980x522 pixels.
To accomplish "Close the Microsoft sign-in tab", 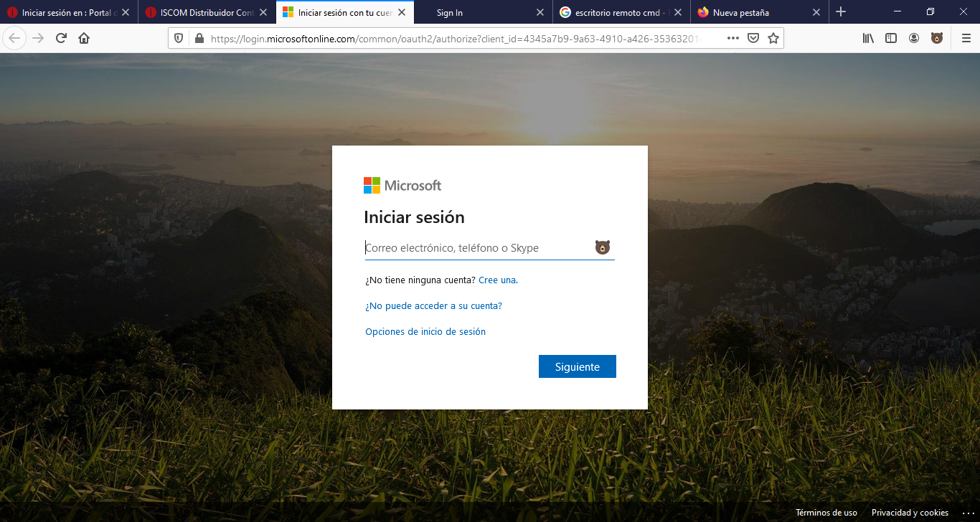I will tap(401, 12).
